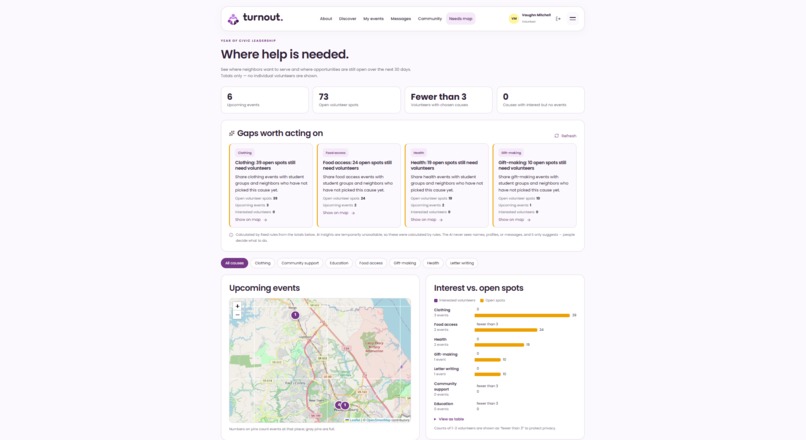This screenshot has width=806, height=440.
Task: Click the Where help is needed heading
Action: (x=285, y=54)
